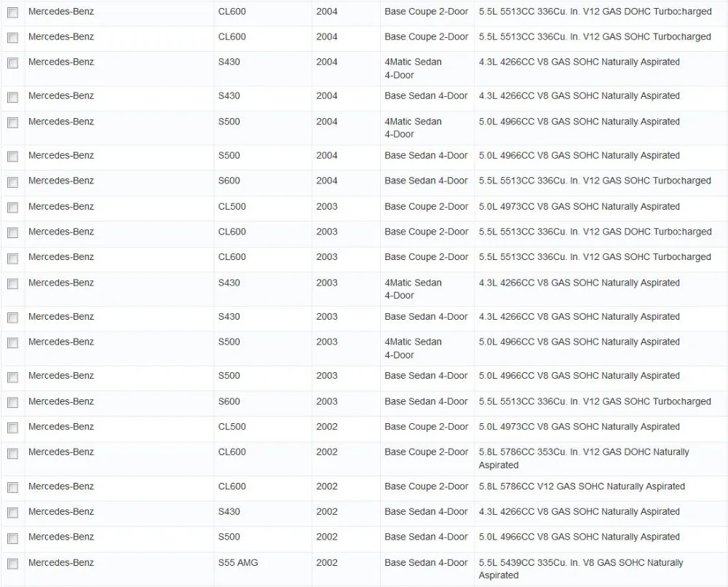
Task: Enable checkbox for 2004 S500 4Matic Sedan
Action: tap(13, 122)
